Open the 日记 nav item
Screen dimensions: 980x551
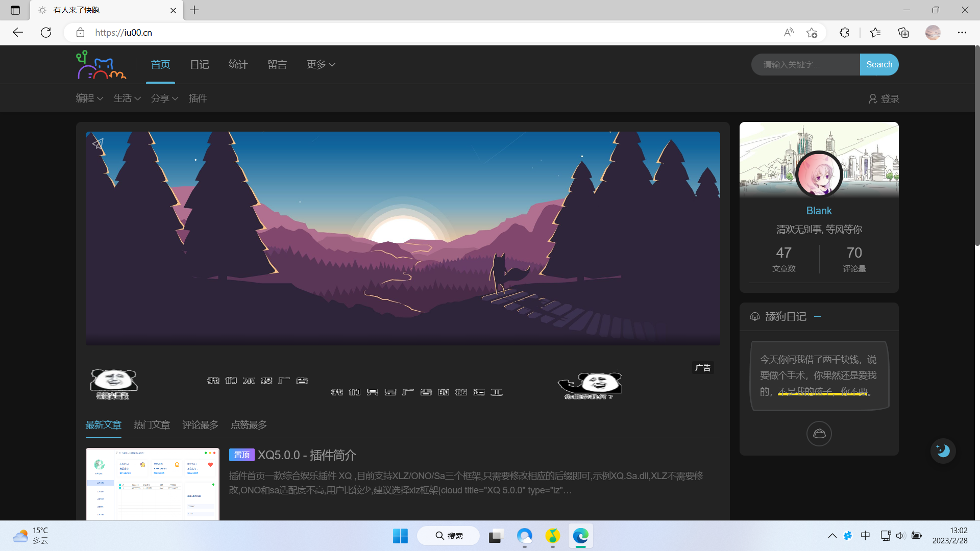tap(200, 65)
